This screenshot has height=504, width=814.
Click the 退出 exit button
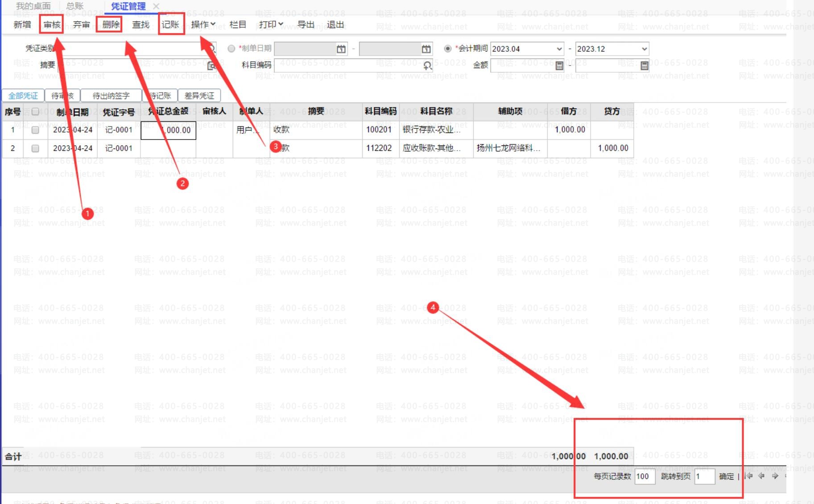click(335, 25)
